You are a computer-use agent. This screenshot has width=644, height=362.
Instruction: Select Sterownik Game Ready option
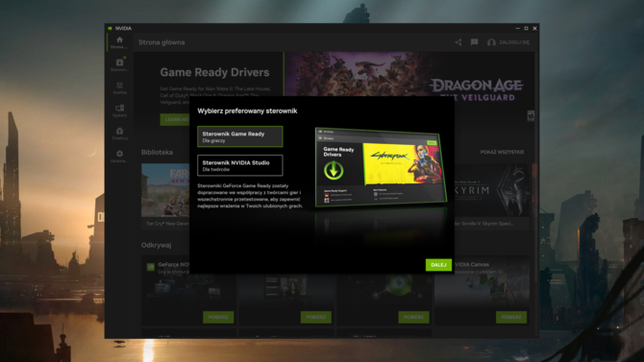240,136
